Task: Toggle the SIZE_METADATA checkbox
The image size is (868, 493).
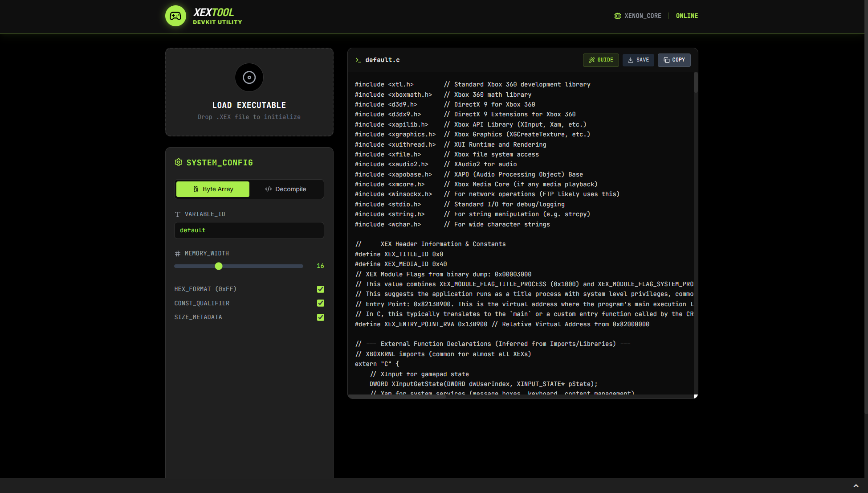Action: point(320,317)
